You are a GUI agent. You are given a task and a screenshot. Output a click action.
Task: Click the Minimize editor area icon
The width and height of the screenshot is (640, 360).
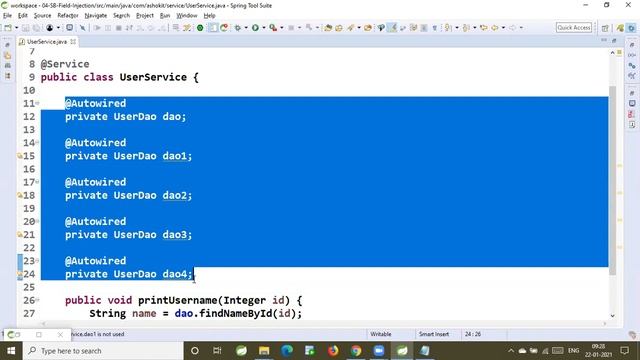604,40
